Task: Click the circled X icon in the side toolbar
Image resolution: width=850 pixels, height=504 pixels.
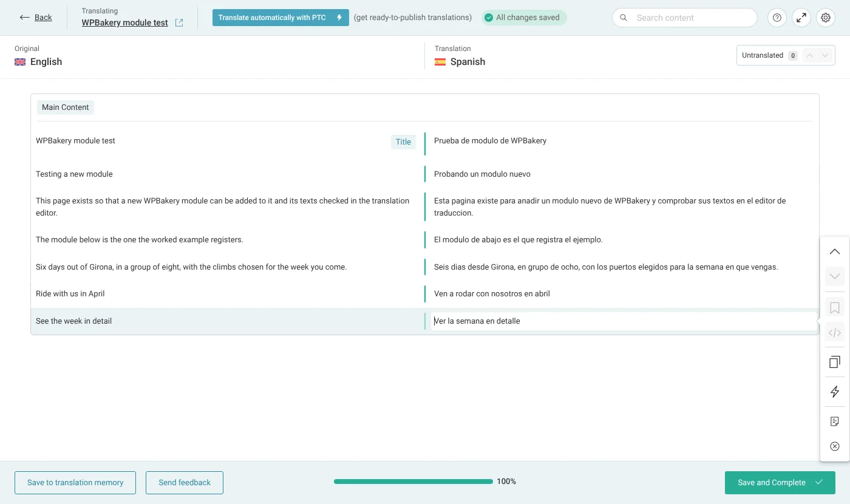Action: point(835,446)
